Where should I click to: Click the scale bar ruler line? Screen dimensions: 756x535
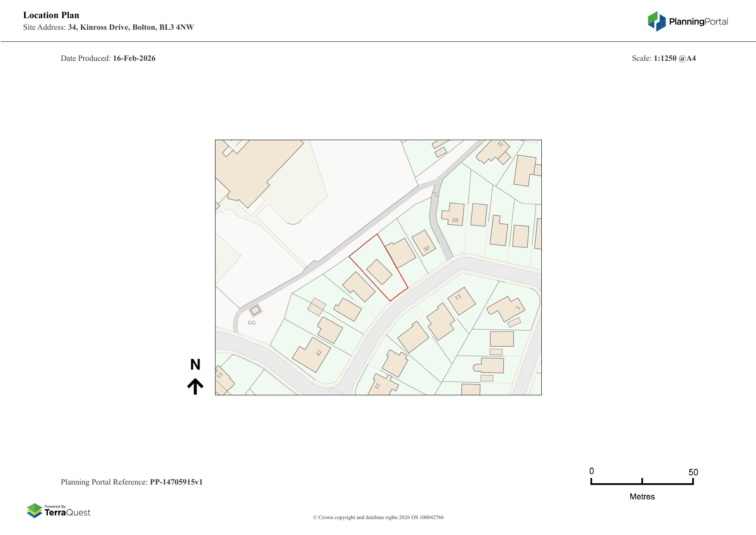(642, 484)
